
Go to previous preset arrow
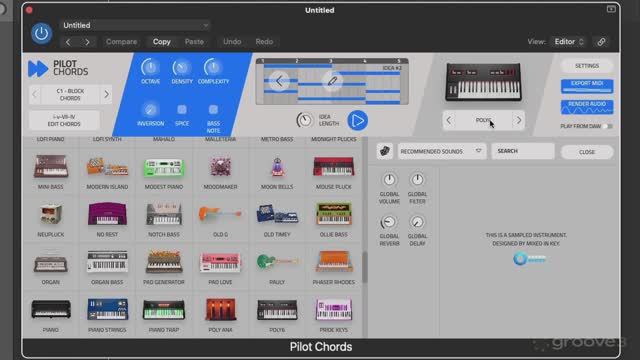[x=68, y=42]
